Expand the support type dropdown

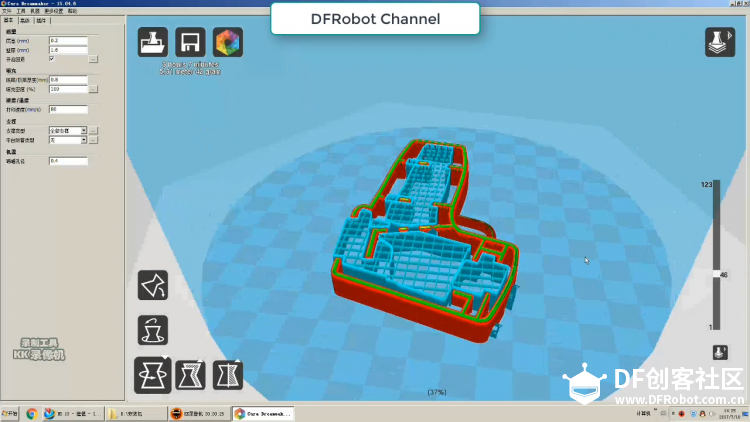84,130
